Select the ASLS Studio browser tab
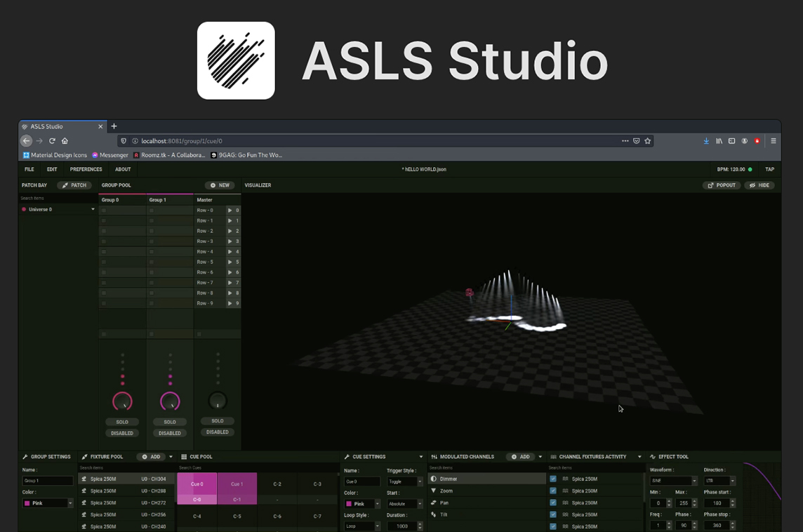 62,126
